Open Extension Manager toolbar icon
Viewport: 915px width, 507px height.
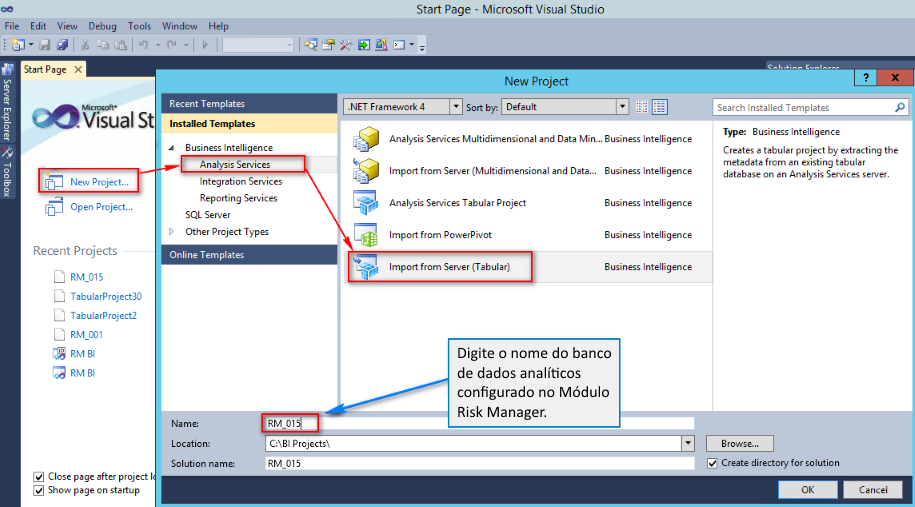[381, 45]
